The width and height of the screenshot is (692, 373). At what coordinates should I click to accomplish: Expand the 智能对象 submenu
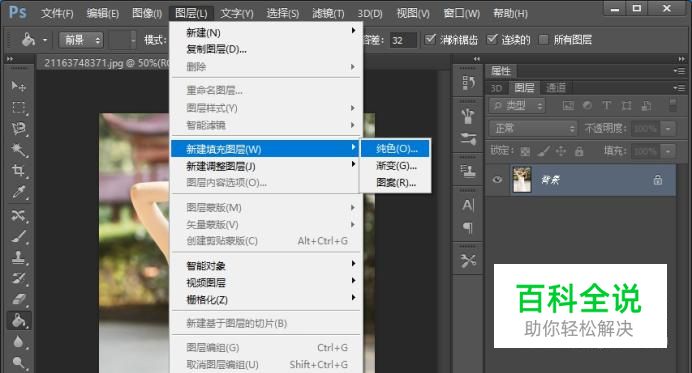(267, 266)
